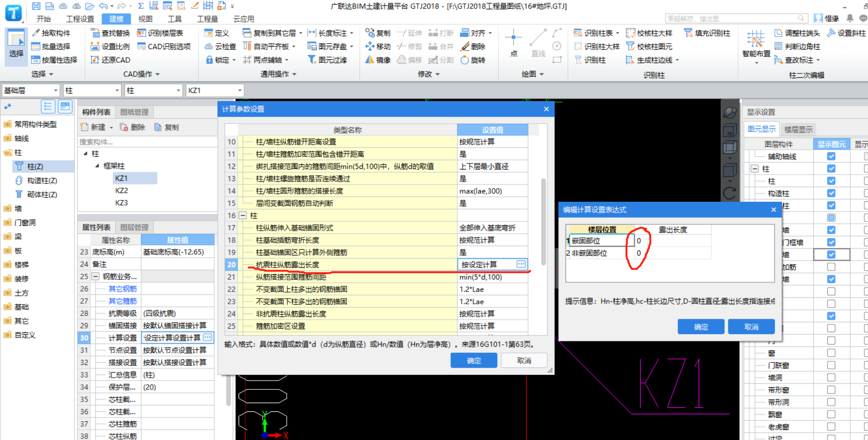Screen dimensions: 868x440
Task: Click the 删除 delete tool in ribbon
Action: point(473,46)
